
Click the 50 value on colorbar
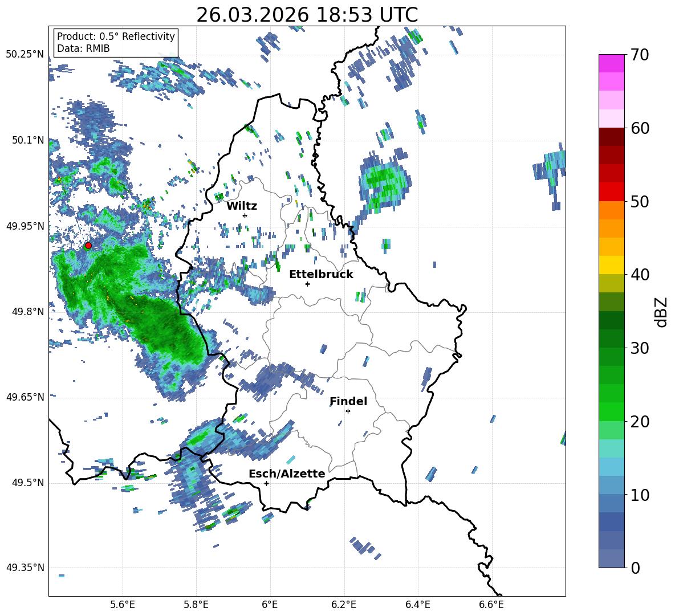[x=640, y=202]
